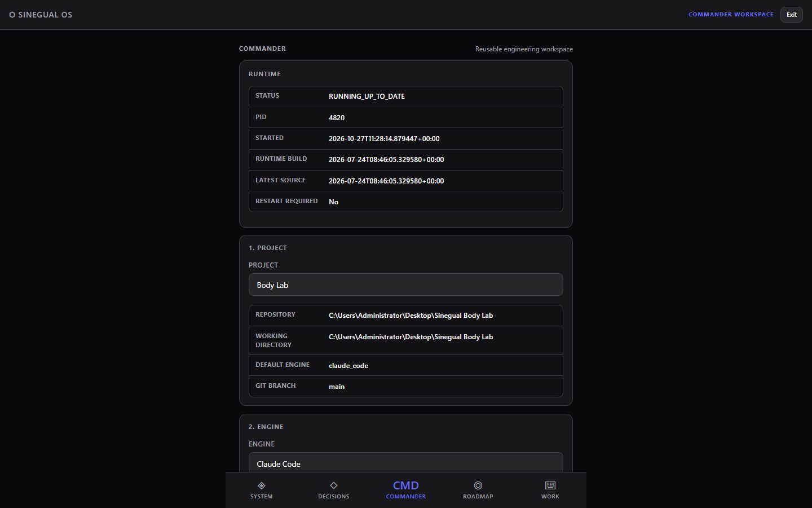The height and width of the screenshot is (508, 812).
Task: Open the Commander Workspace link
Action: coord(731,15)
